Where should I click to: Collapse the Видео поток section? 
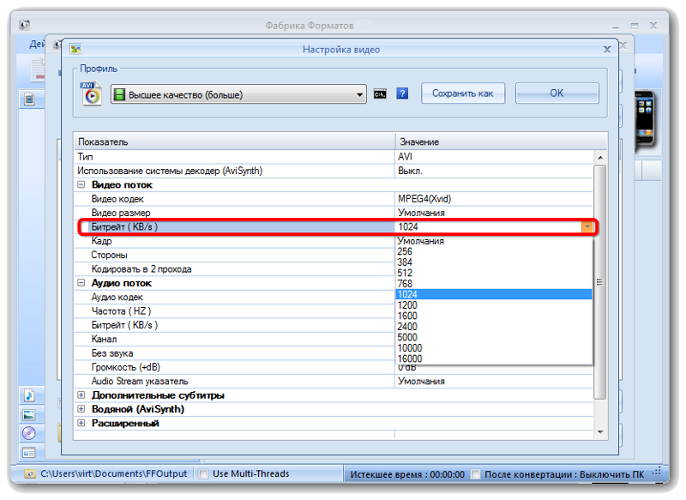coord(81,185)
